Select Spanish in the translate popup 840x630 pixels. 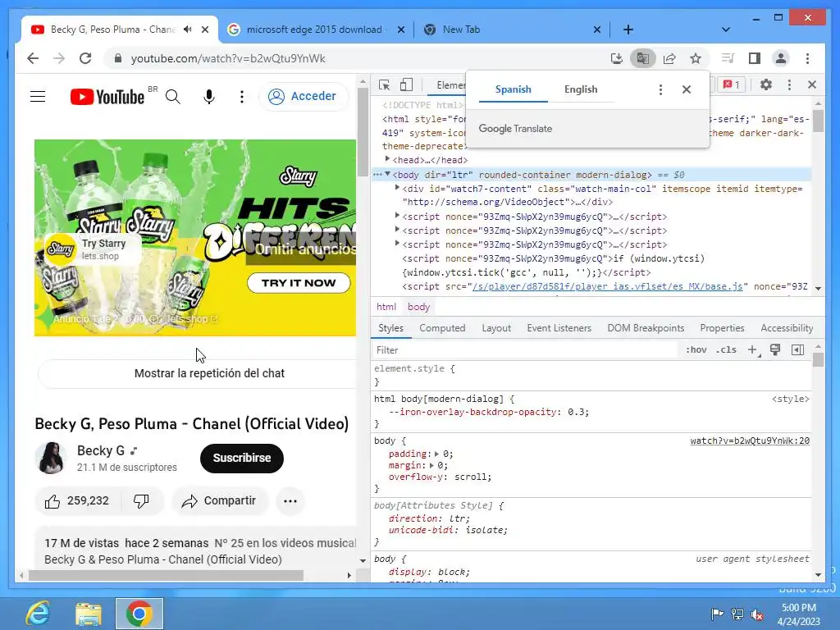coord(514,89)
